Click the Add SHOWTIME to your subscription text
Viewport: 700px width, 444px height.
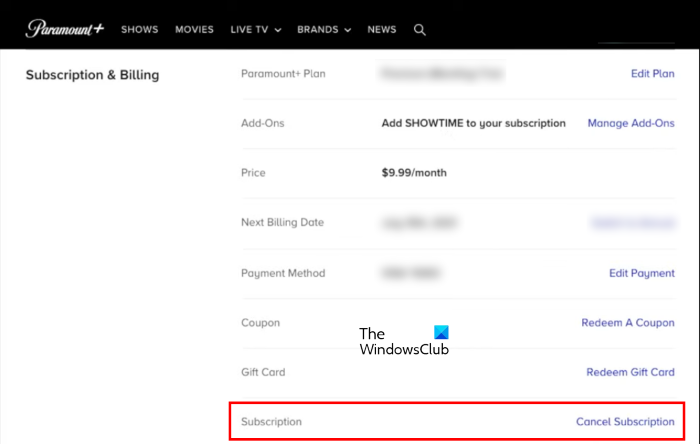tap(474, 123)
